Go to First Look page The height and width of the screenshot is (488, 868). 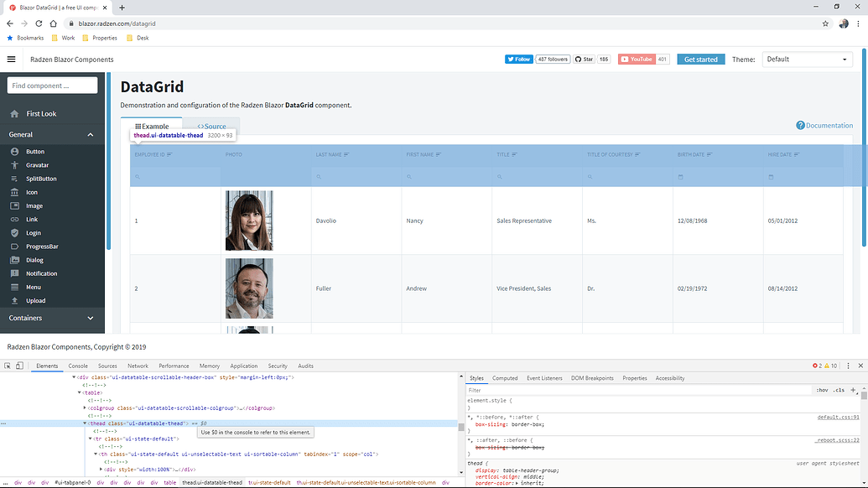pyautogui.click(x=41, y=113)
